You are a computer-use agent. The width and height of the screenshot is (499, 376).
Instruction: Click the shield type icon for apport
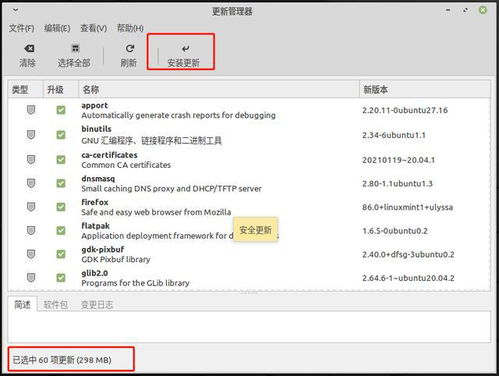tap(31, 110)
